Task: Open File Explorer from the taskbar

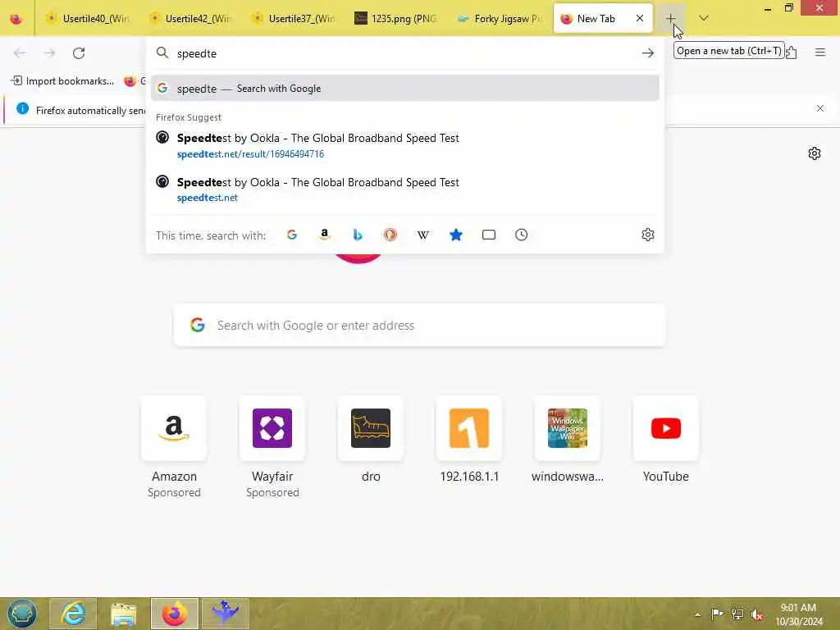Action: tap(124, 614)
